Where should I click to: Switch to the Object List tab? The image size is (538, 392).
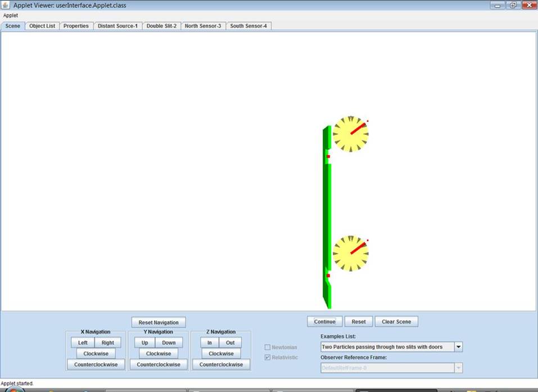[x=42, y=26]
